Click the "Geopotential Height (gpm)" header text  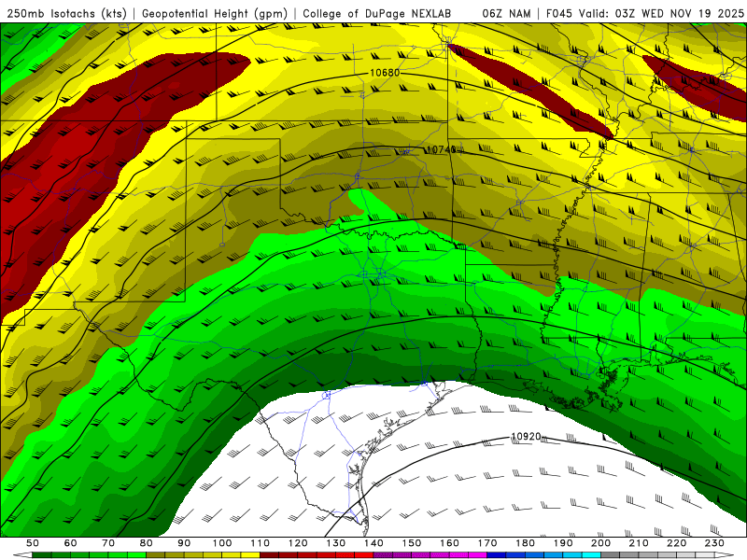tap(215, 14)
